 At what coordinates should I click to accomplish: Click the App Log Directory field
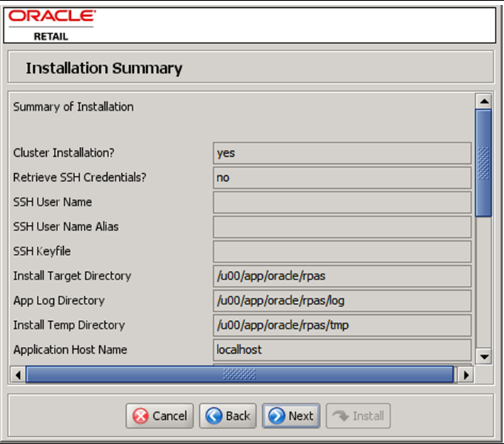pos(342,301)
